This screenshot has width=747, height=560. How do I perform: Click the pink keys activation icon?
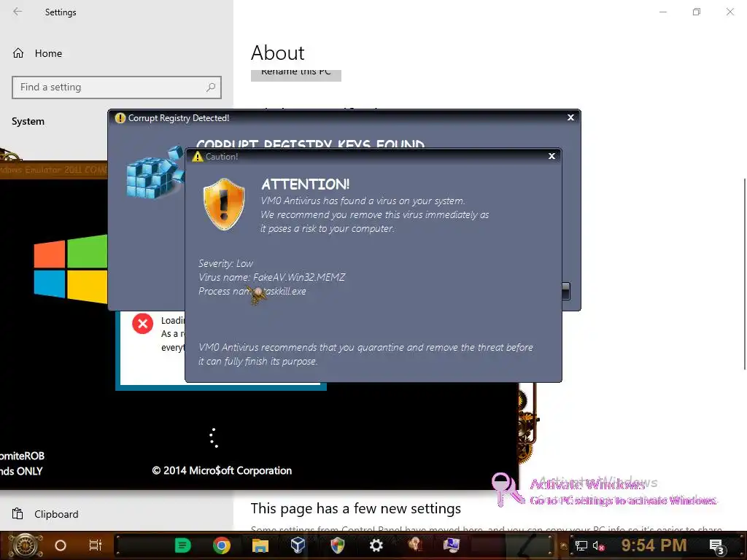[x=507, y=489]
